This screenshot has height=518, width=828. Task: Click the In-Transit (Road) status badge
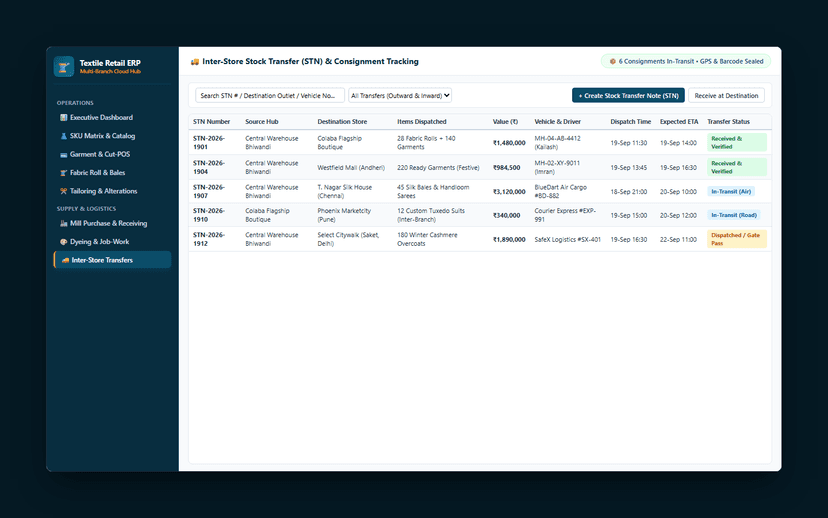pos(733,215)
